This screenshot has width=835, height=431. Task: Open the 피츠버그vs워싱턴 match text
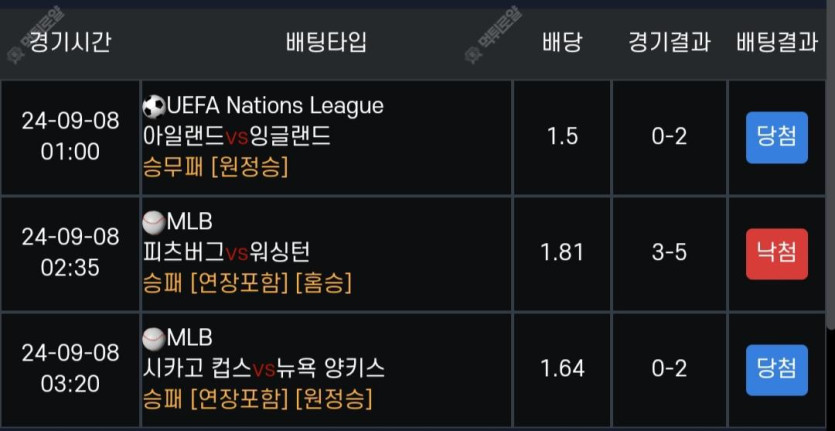(x=226, y=253)
